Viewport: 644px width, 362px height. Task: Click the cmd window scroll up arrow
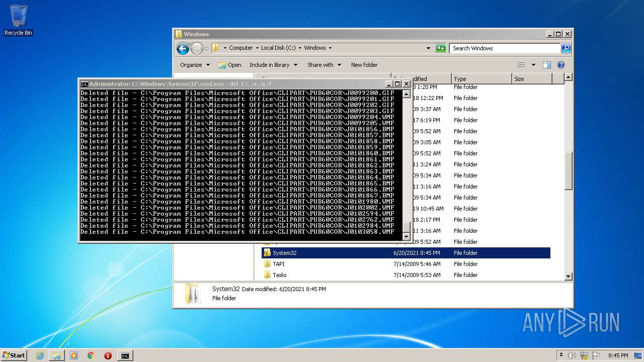point(407,94)
